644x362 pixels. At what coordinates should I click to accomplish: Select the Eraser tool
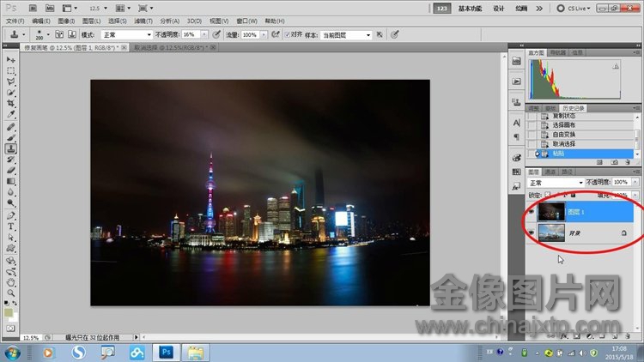10,171
